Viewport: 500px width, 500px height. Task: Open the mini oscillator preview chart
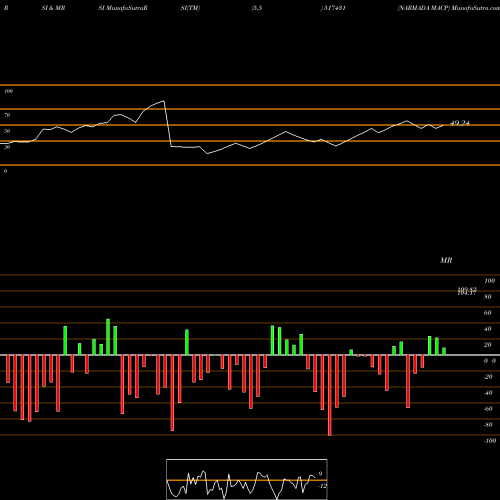pyautogui.click(x=247, y=479)
